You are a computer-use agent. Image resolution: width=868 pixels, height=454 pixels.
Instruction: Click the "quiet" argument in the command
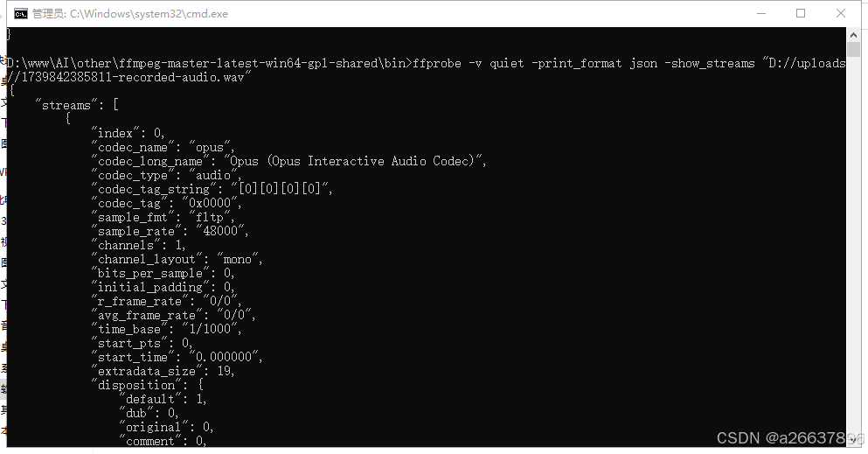(x=506, y=63)
